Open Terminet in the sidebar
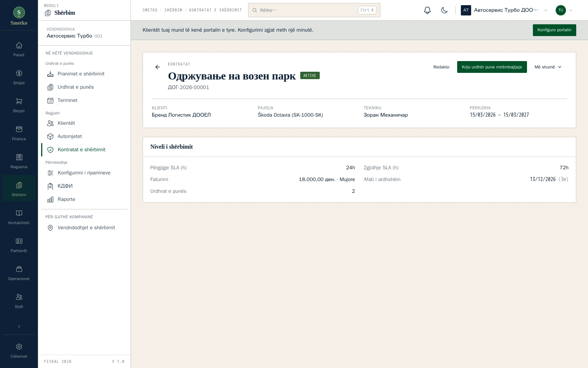The image size is (588, 368). [x=84, y=100]
